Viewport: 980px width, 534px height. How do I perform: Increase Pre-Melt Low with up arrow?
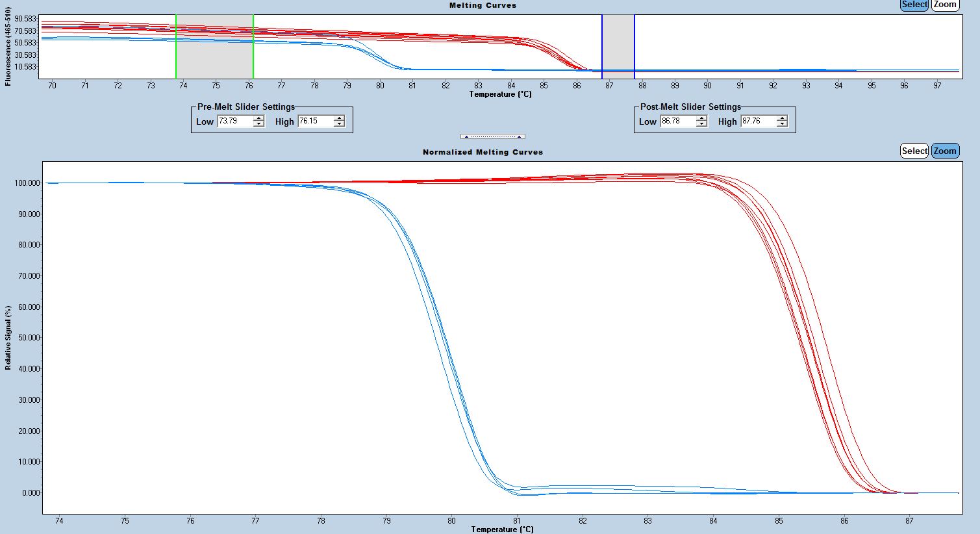point(258,118)
